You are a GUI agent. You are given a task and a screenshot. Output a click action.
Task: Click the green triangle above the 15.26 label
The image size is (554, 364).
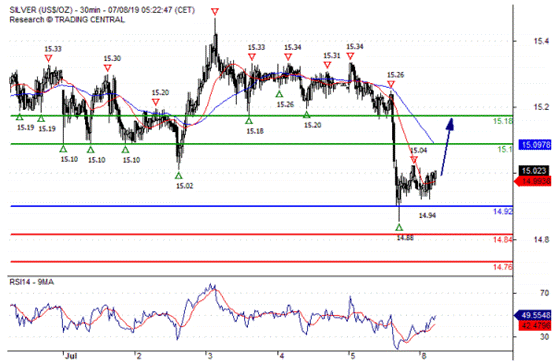pyautogui.click(x=279, y=94)
